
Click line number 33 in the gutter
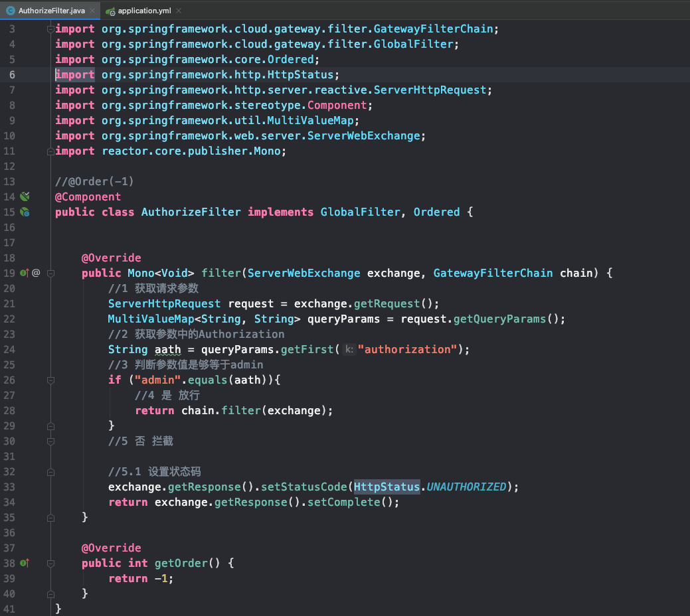point(9,487)
